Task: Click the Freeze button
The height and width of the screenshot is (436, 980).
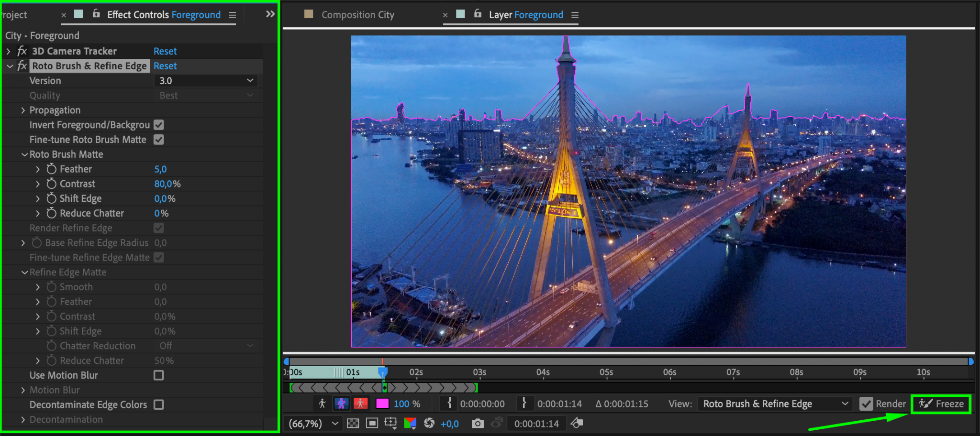Action: coord(941,404)
